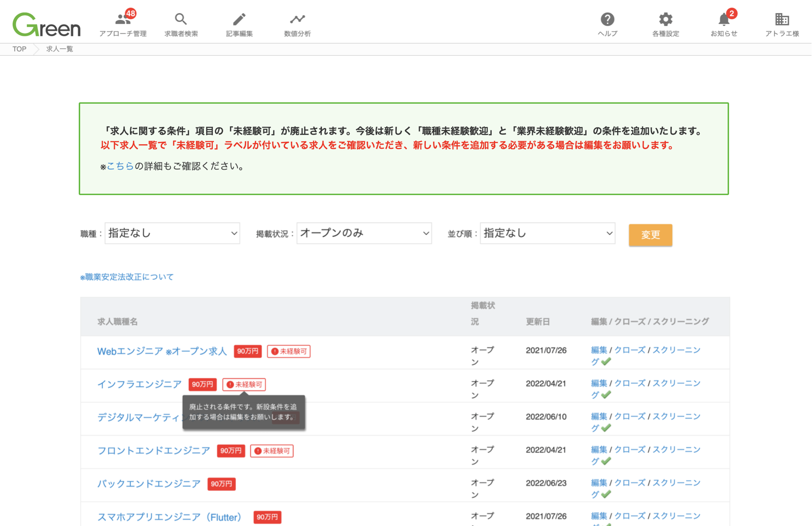Open ヘルプ question mark icon

coord(607,19)
